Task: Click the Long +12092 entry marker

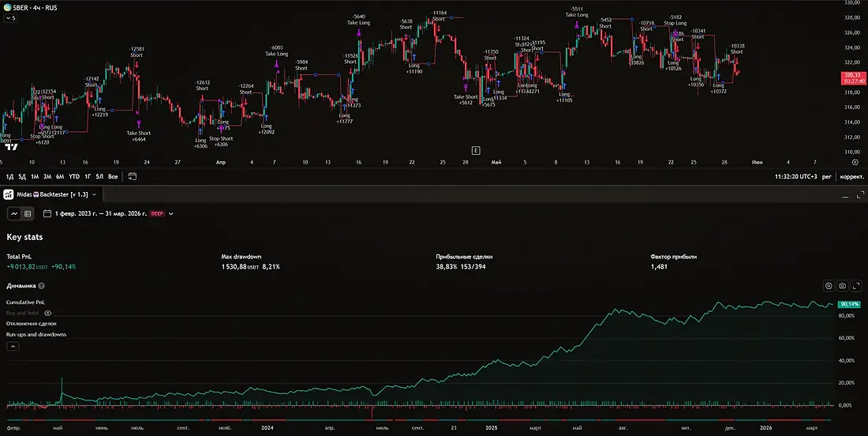Action: (266, 129)
